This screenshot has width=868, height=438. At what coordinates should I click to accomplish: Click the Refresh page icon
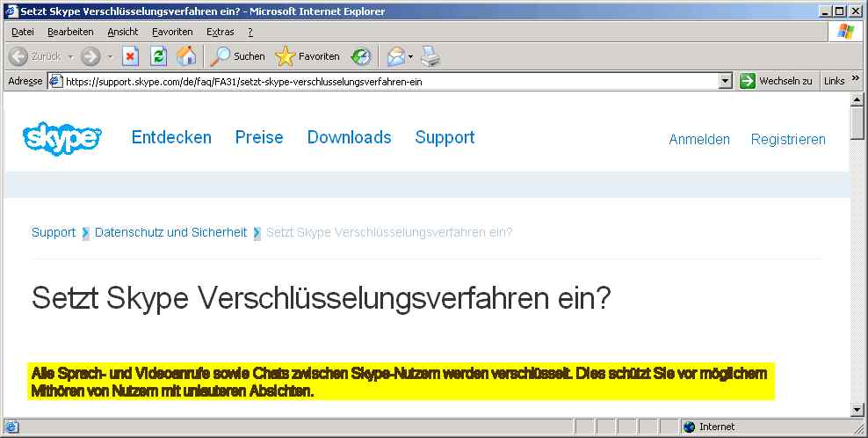pos(158,56)
